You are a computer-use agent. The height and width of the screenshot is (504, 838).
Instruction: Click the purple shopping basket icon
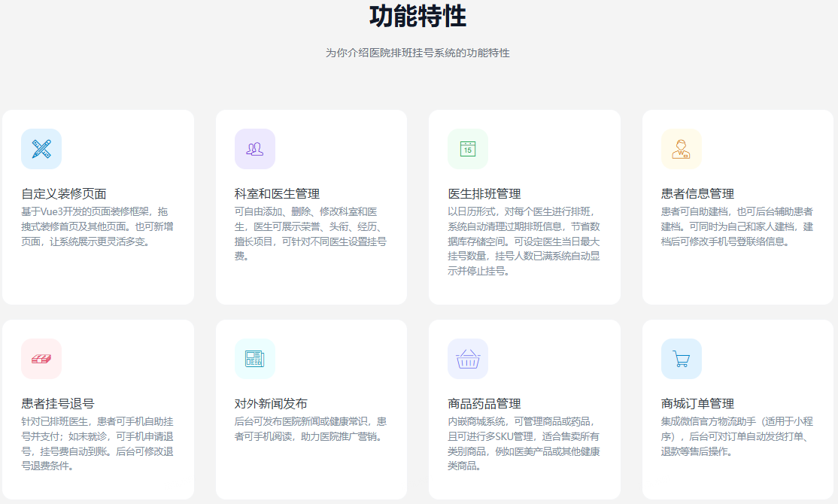click(468, 359)
